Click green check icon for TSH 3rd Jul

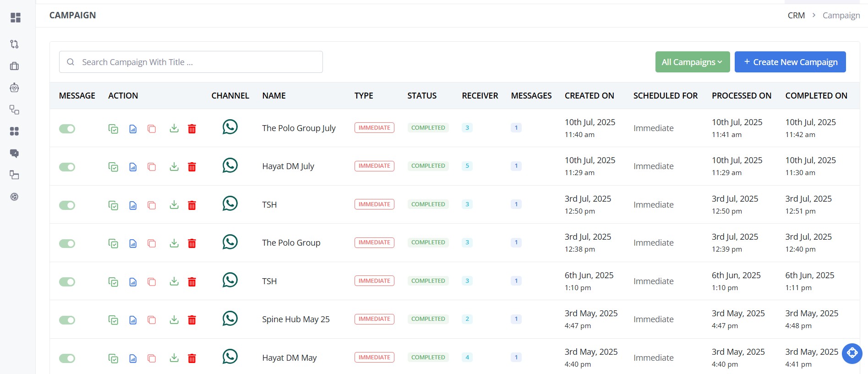click(x=113, y=205)
